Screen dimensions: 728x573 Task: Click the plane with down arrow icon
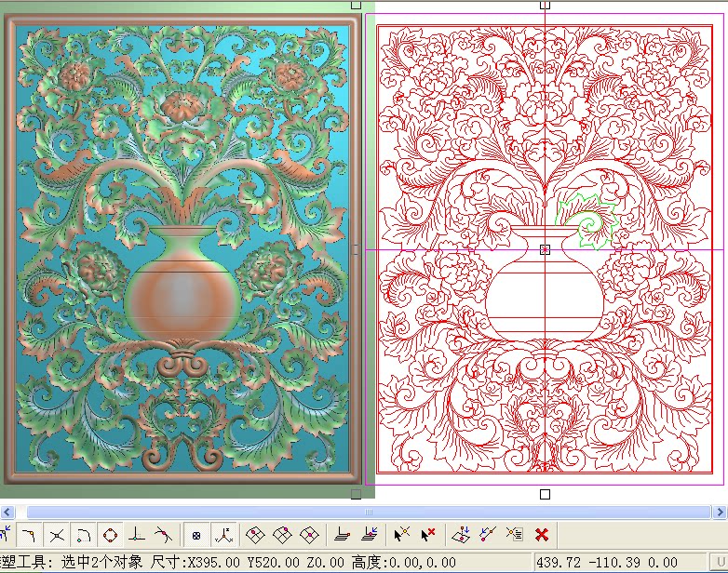[x=461, y=535]
